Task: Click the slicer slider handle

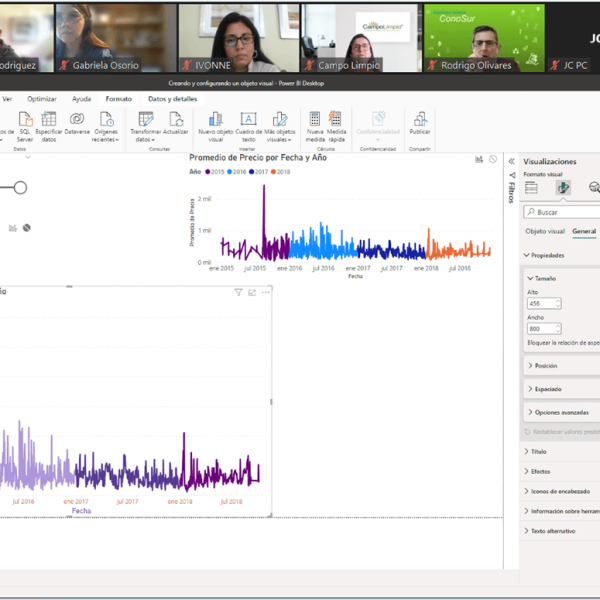Action: [x=20, y=188]
